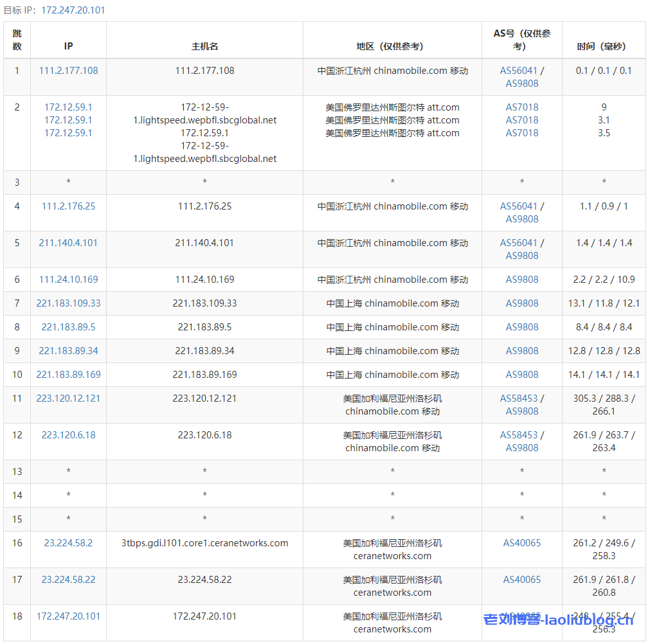Click the 221.183.89.5 IP link
Viewport: 650px width, 644px height.
(x=68, y=327)
